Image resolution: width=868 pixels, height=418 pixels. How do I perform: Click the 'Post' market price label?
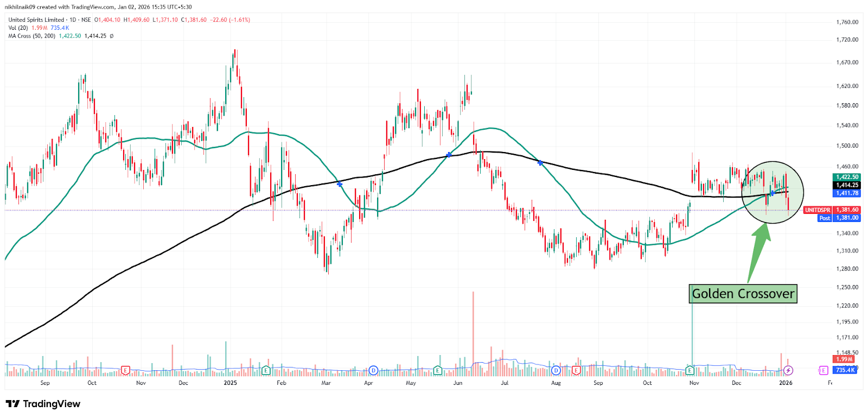click(825, 218)
